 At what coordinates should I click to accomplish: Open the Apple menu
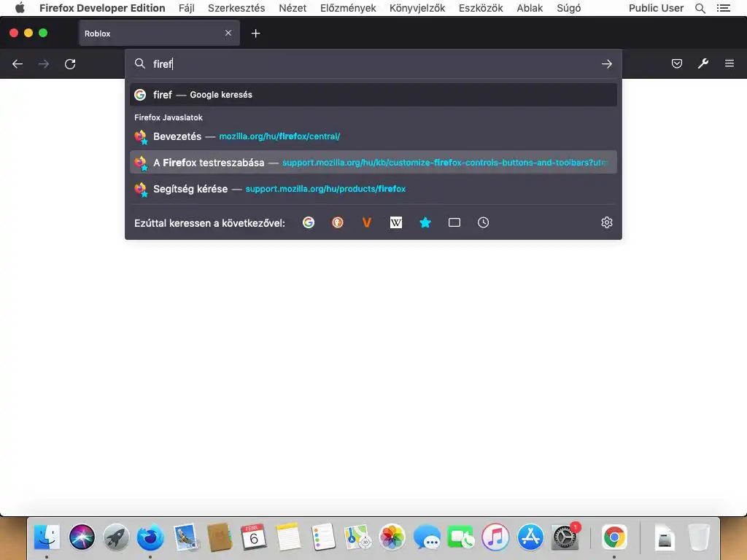pos(20,7)
